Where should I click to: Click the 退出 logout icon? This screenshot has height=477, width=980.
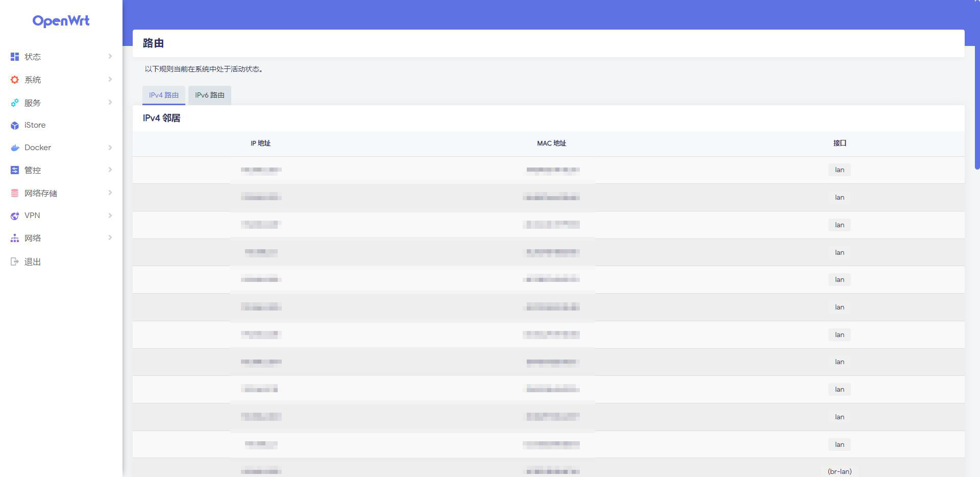pos(15,261)
